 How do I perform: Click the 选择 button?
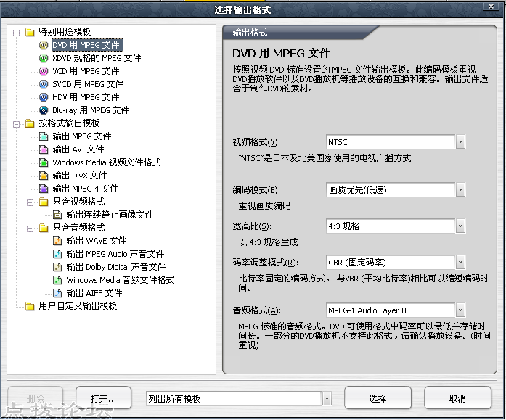click(x=378, y=398)
